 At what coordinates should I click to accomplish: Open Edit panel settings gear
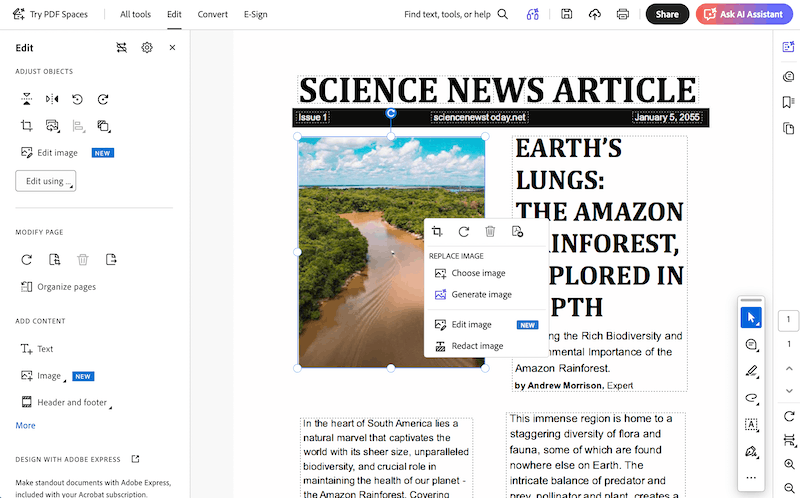(147, 47)
